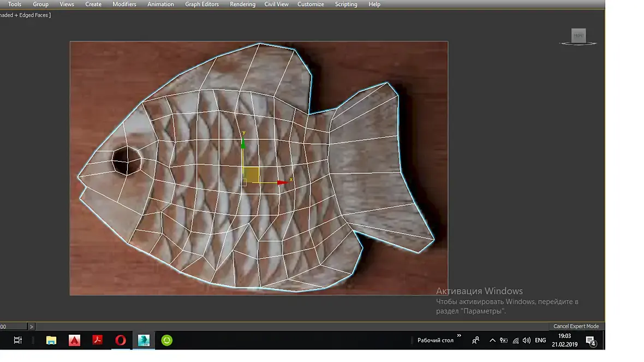Show hidden system tray icons
The image size is (644, 362).
point(492,340)
